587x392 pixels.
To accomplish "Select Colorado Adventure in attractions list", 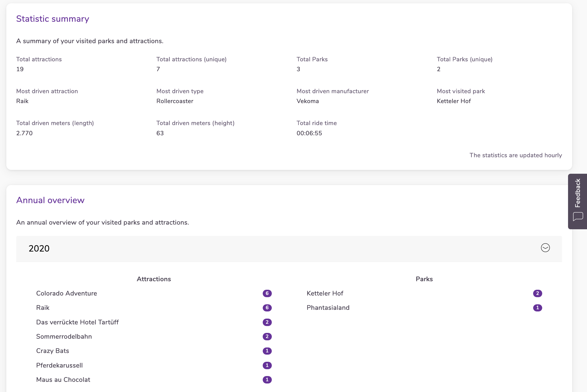I will 67,293.
